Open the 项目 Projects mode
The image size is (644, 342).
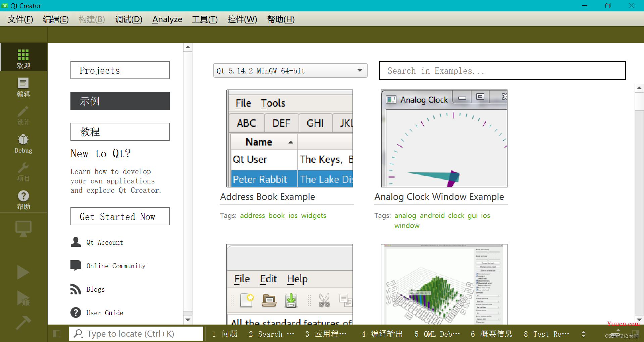pyautogui.click(x=23, y=171)
